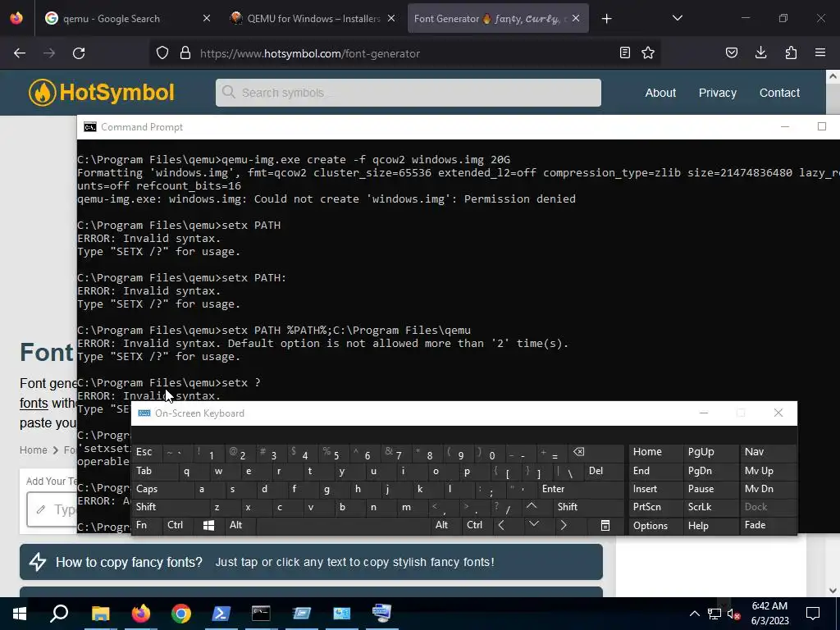Click the fonts hyperlink in description
The height and width of the screenshot is (630, 840).
tap(34, 403)
